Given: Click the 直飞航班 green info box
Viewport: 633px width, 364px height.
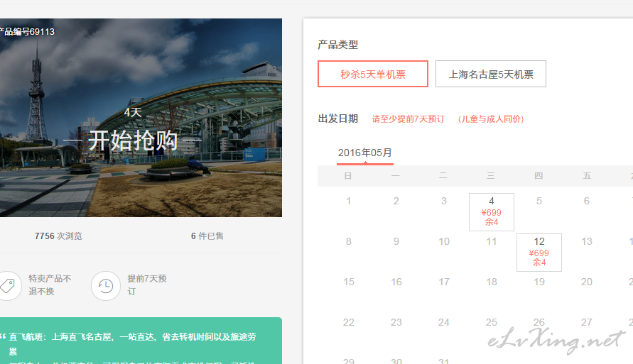Looking at the screenshot, I should [x=141, y=341].
